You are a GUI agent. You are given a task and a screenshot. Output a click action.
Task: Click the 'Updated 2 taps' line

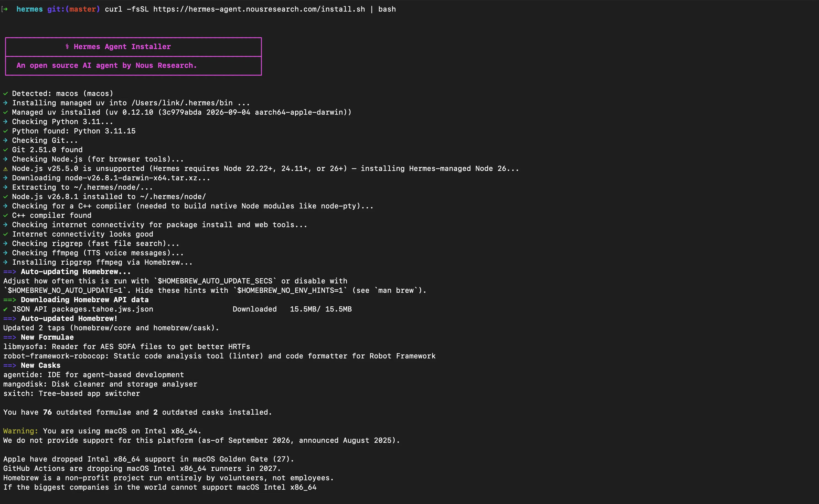click(x=111, y=328)
